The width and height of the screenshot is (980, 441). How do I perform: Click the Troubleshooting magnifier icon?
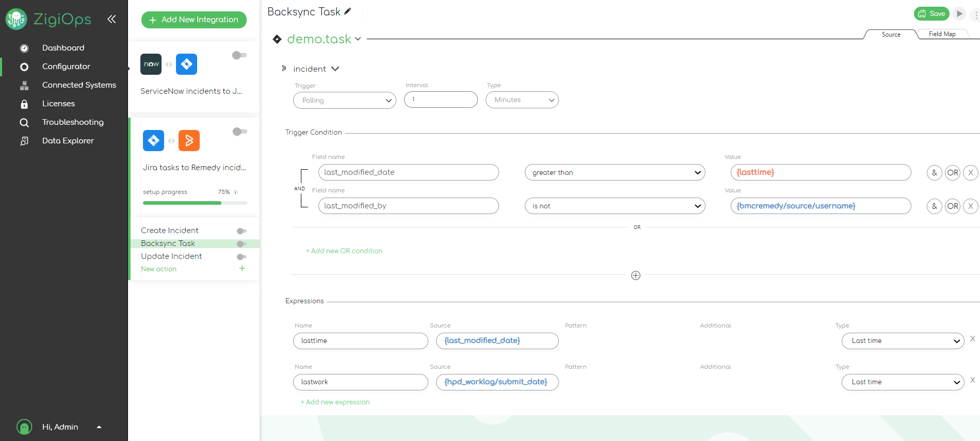[x=24, y=123]
